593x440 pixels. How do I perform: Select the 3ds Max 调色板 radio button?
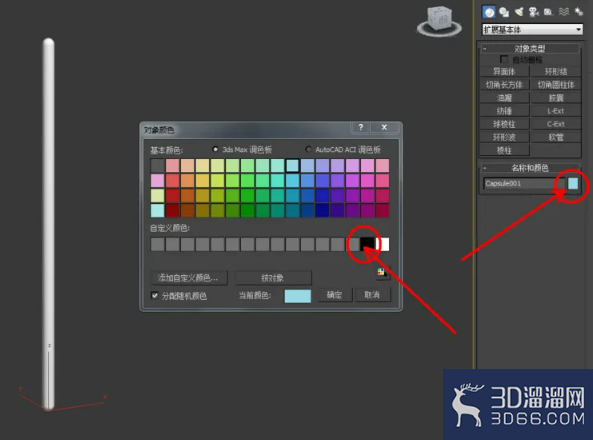(x=215, y=149)
